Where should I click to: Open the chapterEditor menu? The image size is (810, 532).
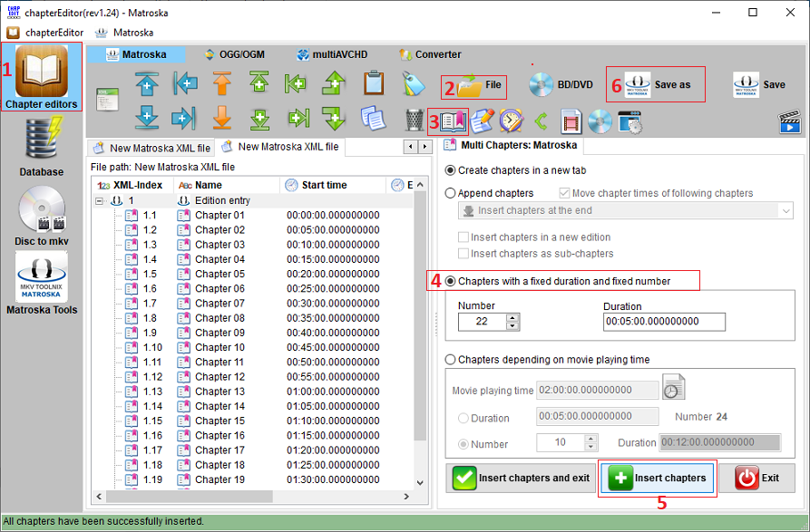point(45,33)
